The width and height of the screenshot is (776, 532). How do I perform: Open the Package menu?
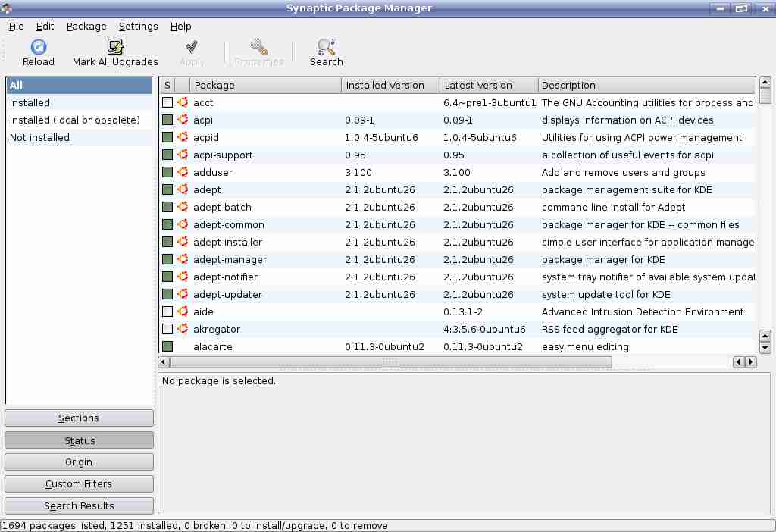click(86, 27)
